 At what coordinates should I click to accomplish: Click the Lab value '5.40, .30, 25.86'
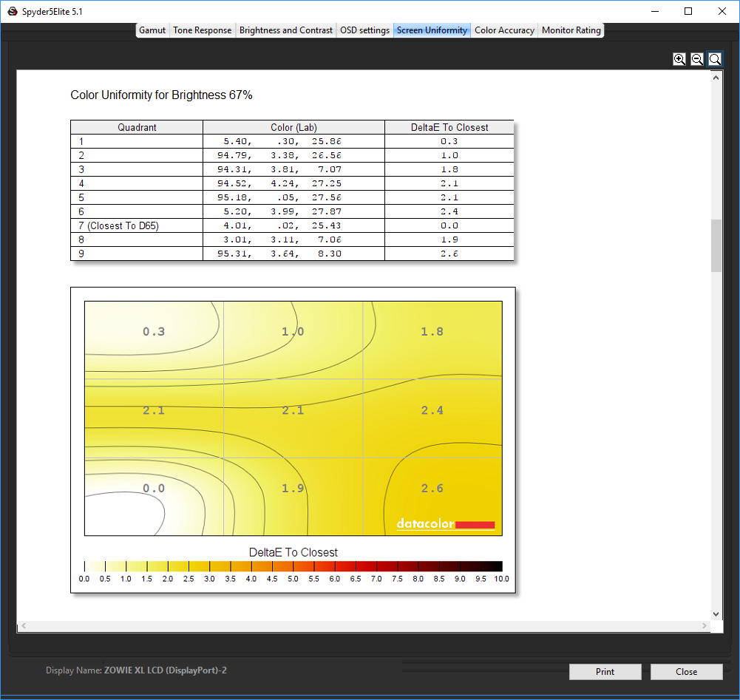[282, 141]
